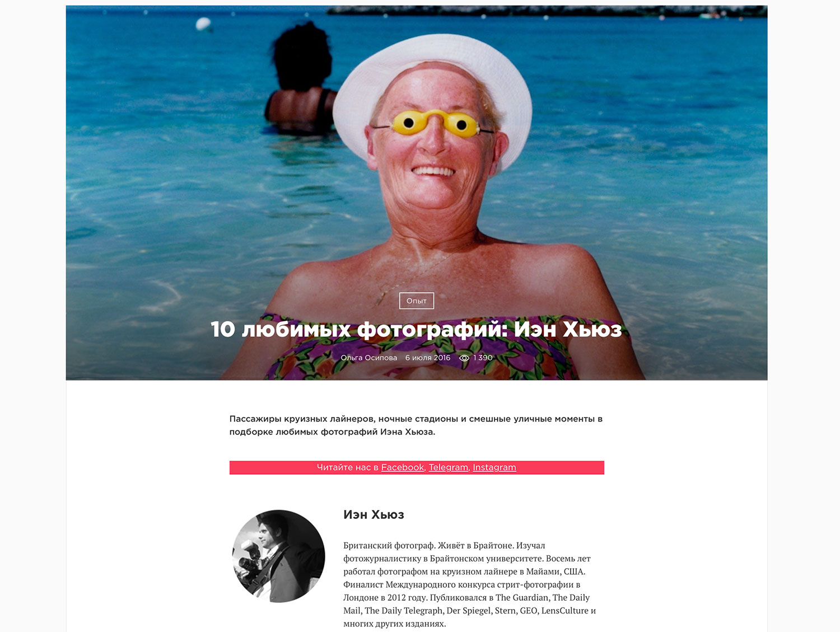Open the Опыт category tag
840x632 pixels.
click(416, 301)
